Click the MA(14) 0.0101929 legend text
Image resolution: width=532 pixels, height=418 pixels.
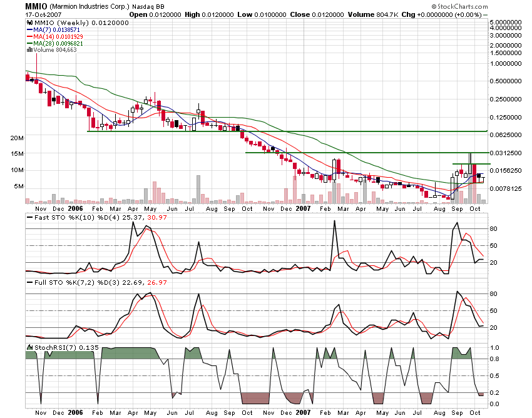(x=58, y=37)
